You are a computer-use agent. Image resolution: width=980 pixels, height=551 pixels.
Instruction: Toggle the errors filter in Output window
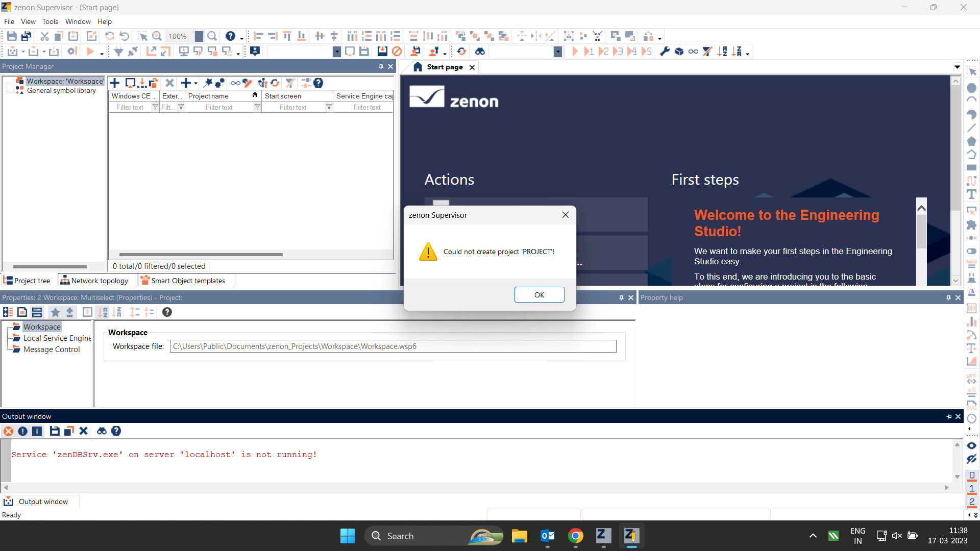pos(8,431)
